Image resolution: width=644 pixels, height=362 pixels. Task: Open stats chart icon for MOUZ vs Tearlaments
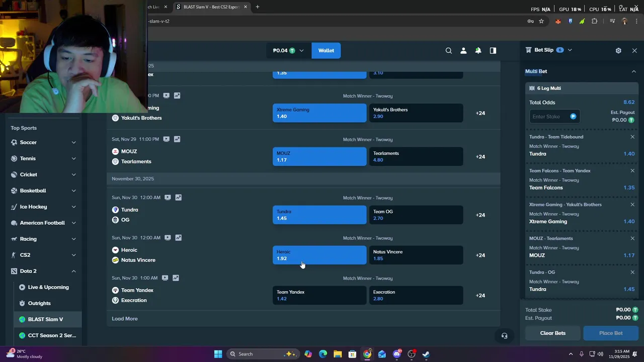tap(177, 139)
